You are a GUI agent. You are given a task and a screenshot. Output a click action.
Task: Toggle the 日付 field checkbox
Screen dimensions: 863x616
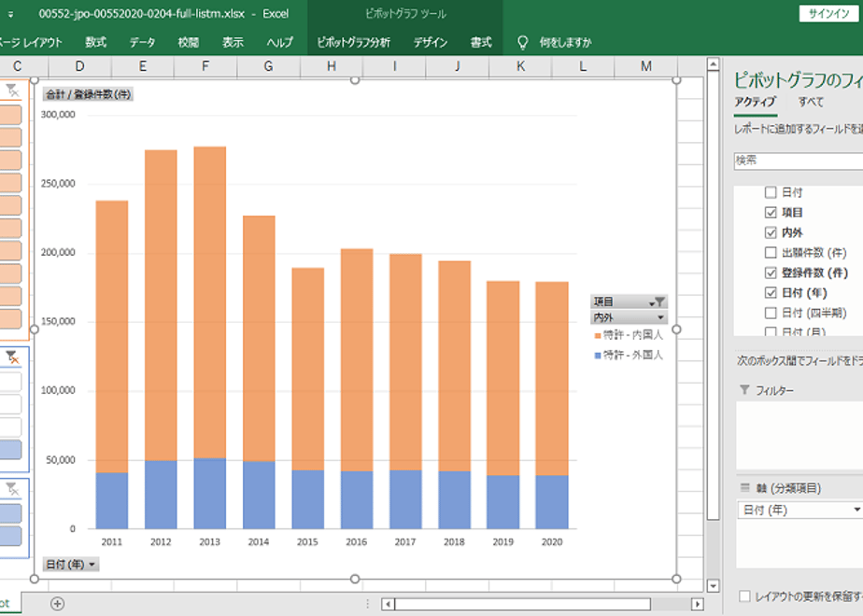pos(771,192)
